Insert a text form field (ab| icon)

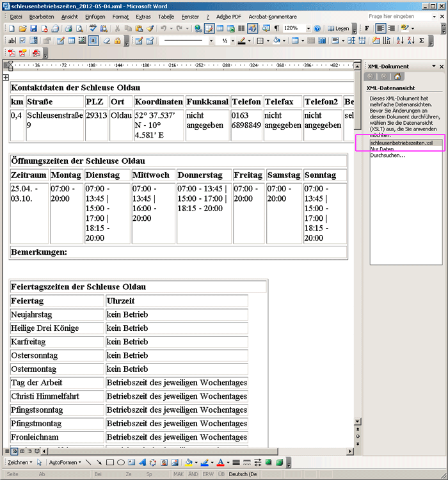pyautogui.click(x=12, y=41)
